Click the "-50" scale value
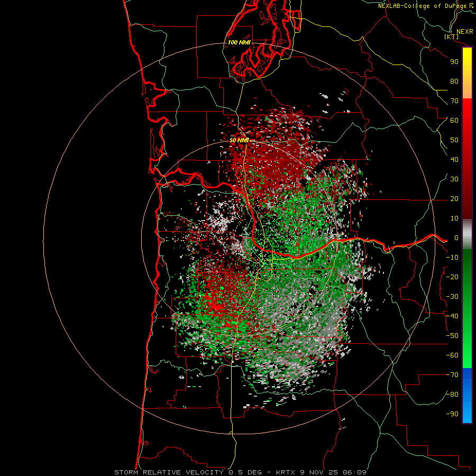The height and width of the screenshot is (476, 476). tap(452, 336)
